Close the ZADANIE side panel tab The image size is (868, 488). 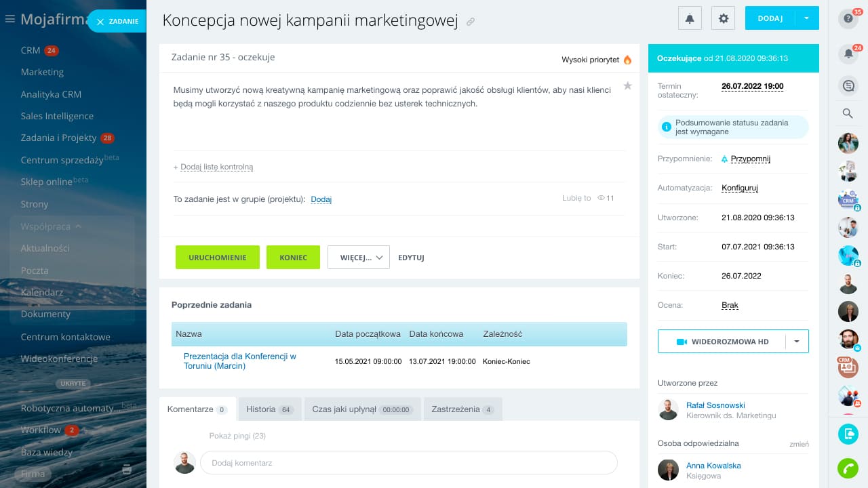tap(100, 22)
